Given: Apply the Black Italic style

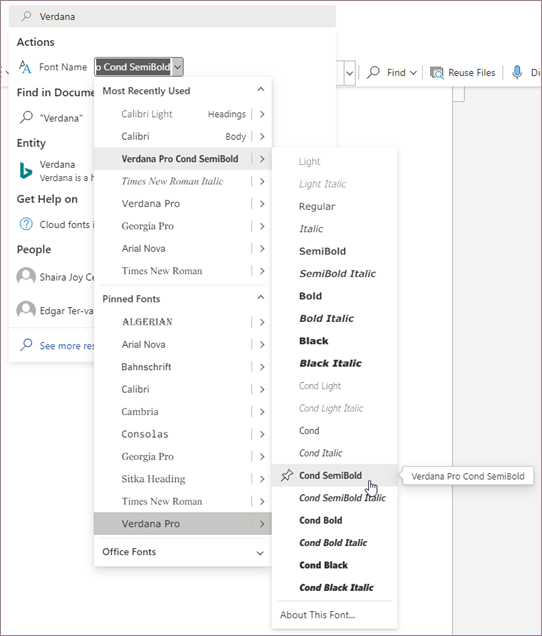Looking at the screenshot, I should coord(334,363).
